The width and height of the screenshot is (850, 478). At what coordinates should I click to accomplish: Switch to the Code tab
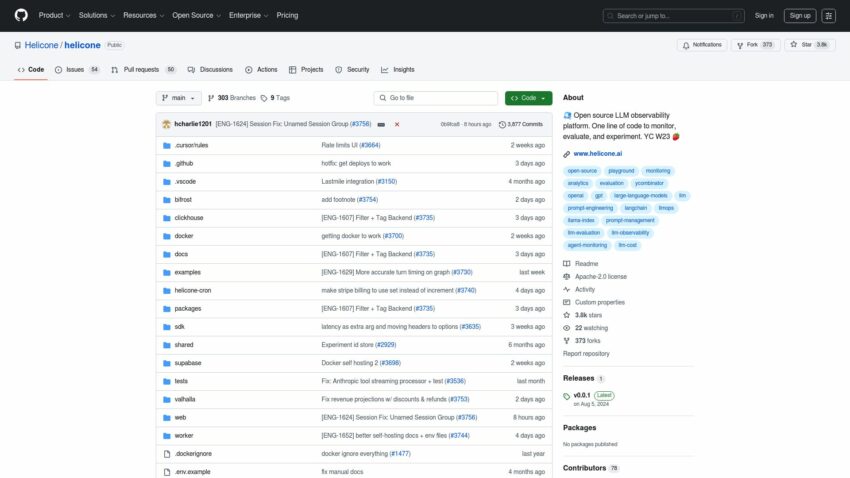31,69
